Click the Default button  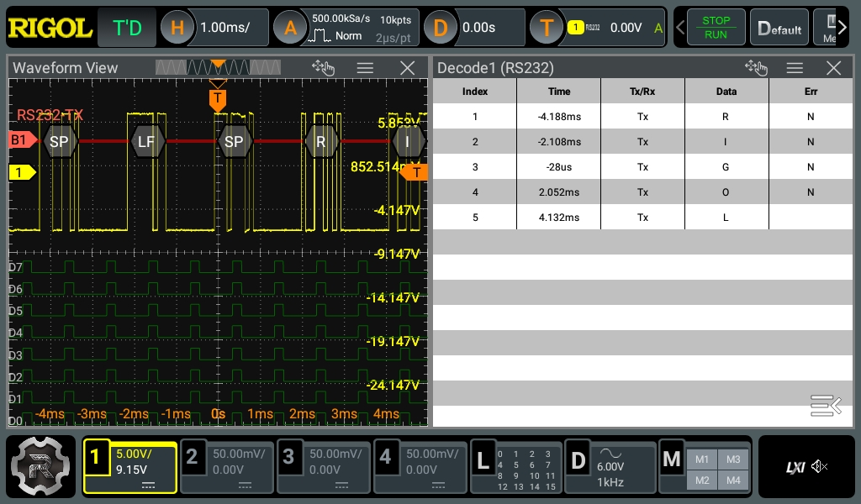pyautogui.click(x=779, y=28)
